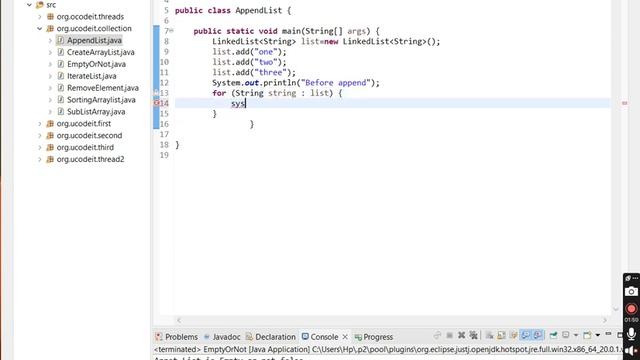Screen dimensions: 640x360
Task: Select the src folder icon
Action: (40, 5)
